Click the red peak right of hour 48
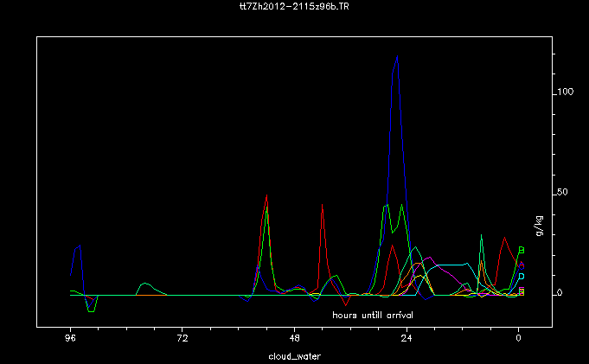Screen dimensions: 589x364 pyautogui.click(x=322, y=205)
